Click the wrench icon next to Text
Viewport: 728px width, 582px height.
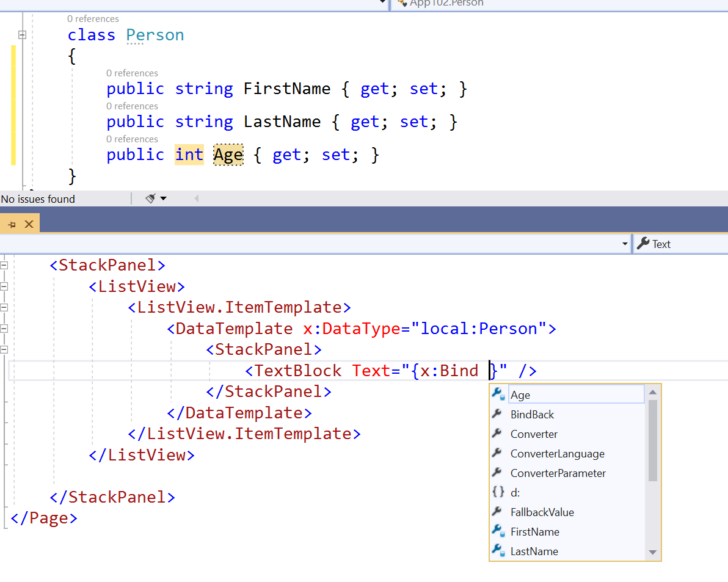coord(644,244)
